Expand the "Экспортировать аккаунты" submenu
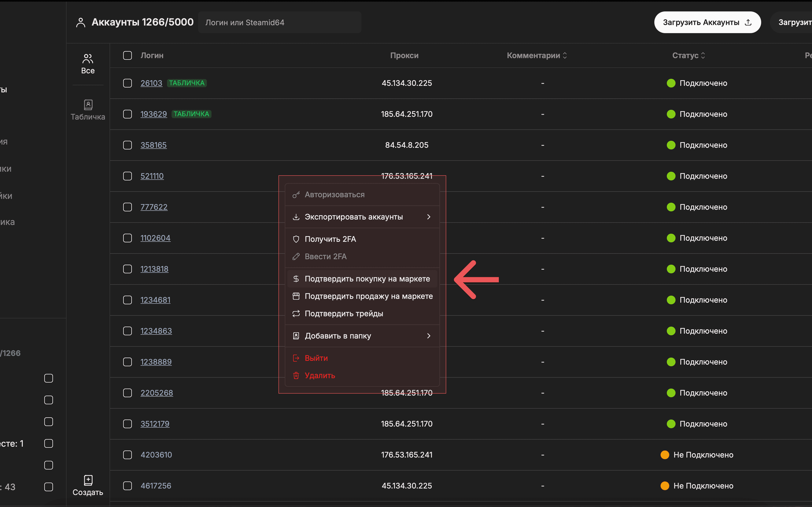 tap(429, 217)
